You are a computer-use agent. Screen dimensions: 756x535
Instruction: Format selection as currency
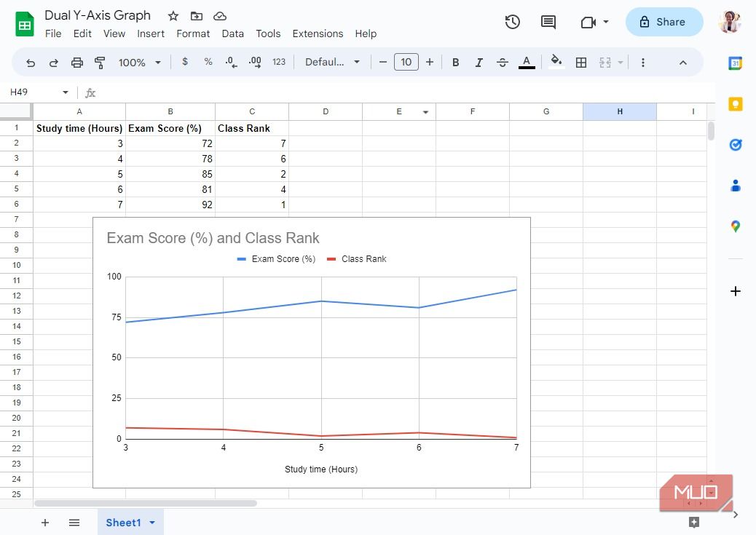tap(184, 62)
